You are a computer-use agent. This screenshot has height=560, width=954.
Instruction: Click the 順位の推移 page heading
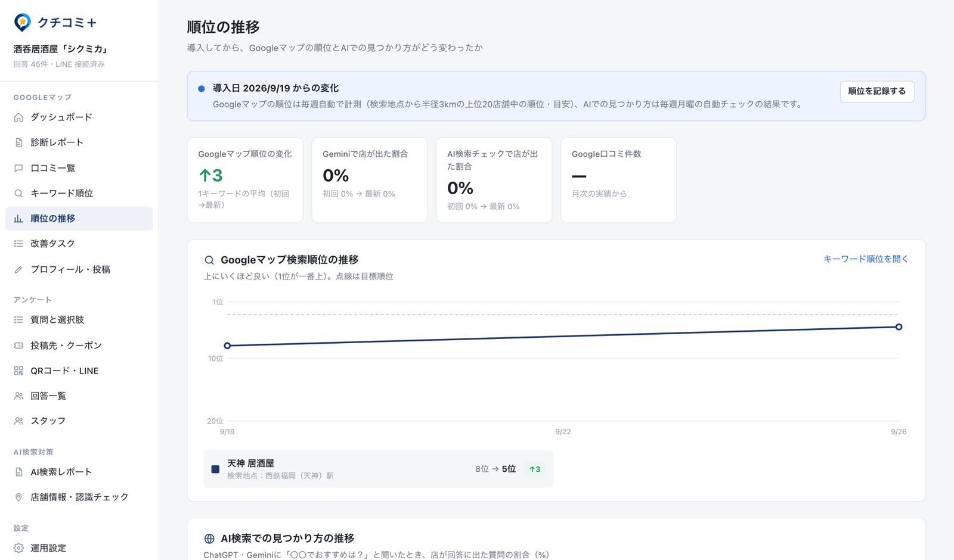[224, 27]
